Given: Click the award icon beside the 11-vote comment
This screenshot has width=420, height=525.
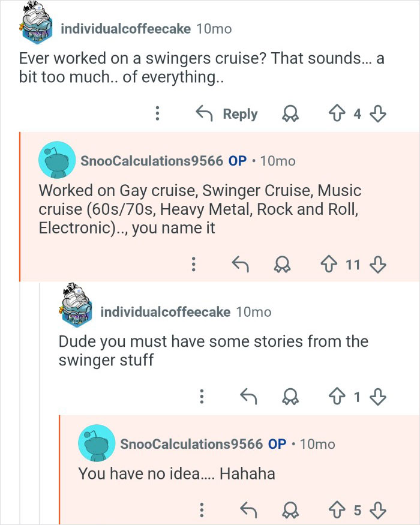Looking at the screenshot, I should coord(283,264).
